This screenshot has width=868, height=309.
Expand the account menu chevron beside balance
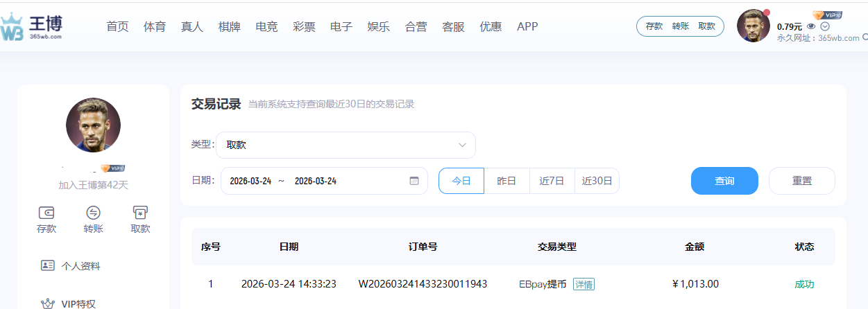(824, 26)
